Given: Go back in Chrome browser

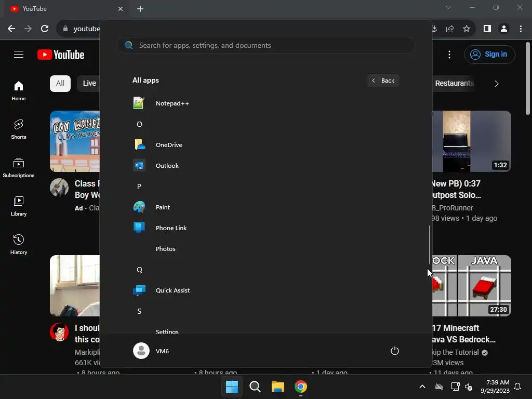Looking at the screenshot, I should [x=11, y=29].
